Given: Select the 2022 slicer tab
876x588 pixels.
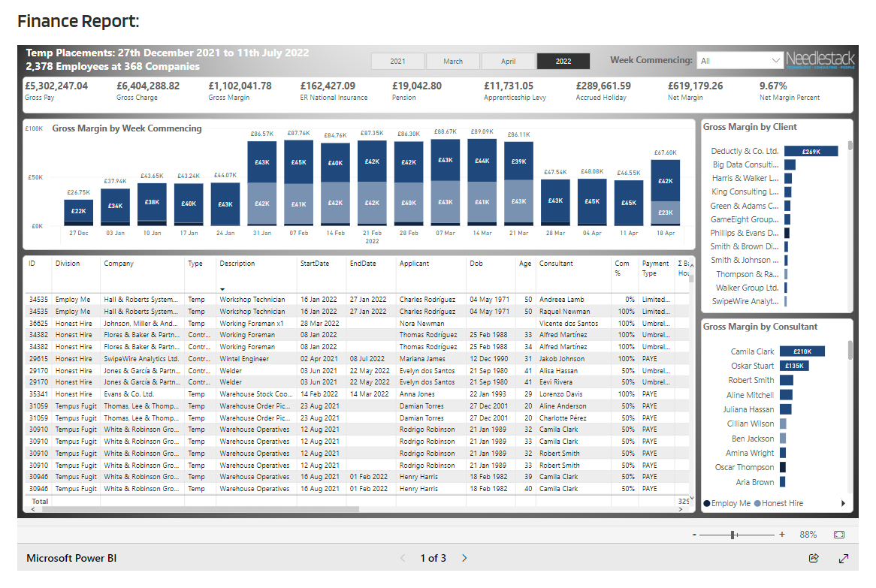Looking at the screenshot, I should tap(563, 62).
